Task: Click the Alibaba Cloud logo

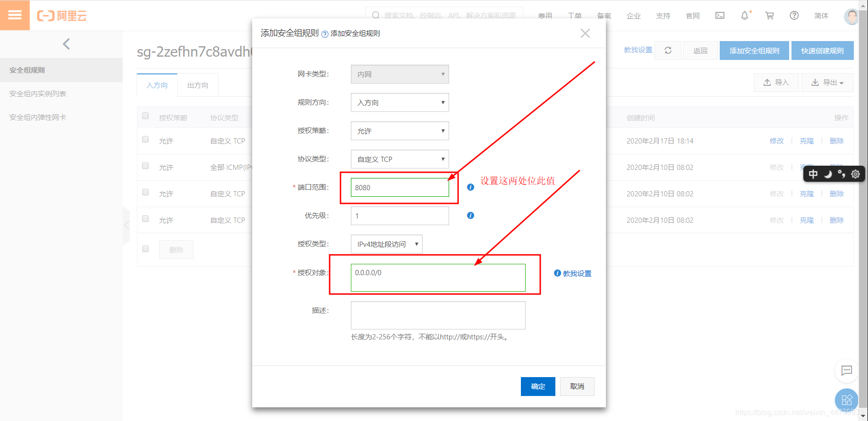Action: click(x=62, y=16)
